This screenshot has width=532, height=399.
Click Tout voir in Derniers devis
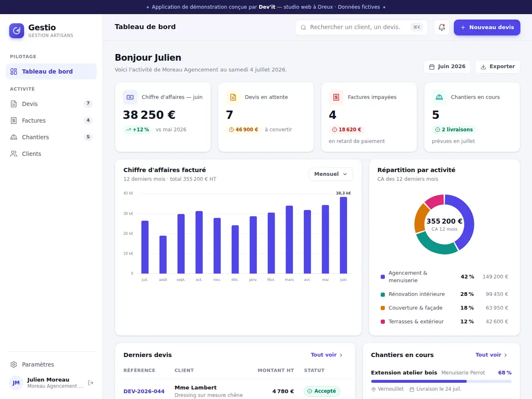327,355
